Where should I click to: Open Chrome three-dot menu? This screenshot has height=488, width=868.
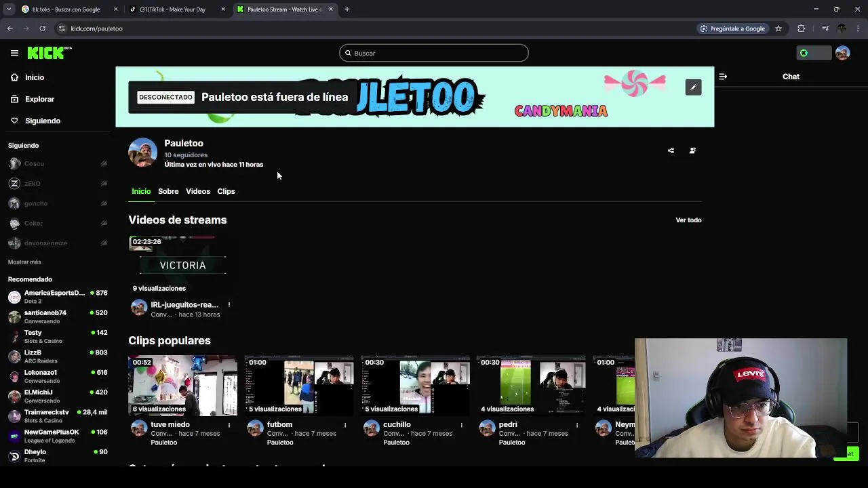click(x=859, y=28)
